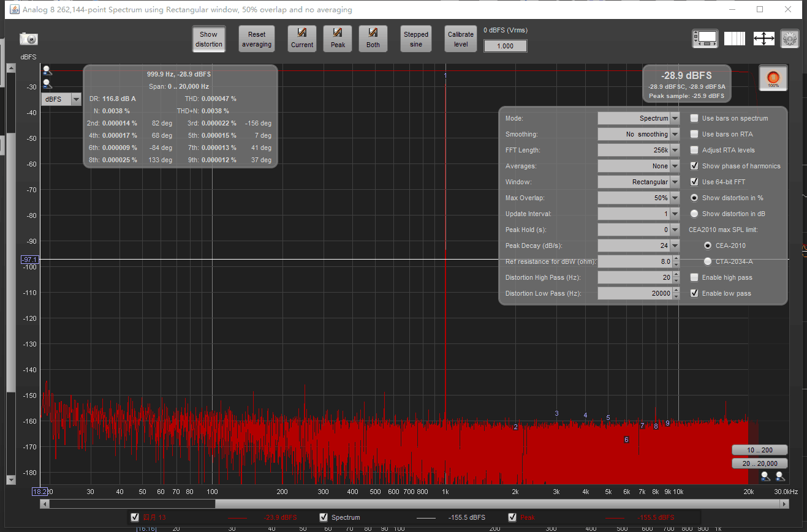Toggle first legend trace checkbox 13
Screen dimensions: 807x532
(135, 517)
